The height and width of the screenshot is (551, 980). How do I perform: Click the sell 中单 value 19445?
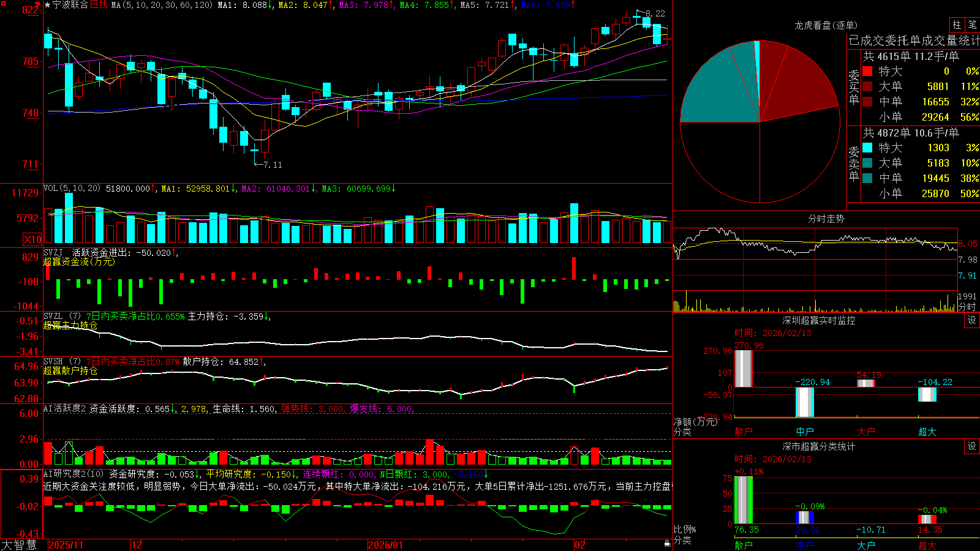click(935, 178)
